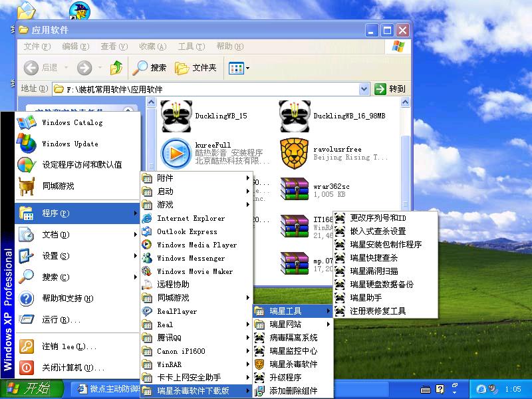Click Folders toolbar button

[196, 68]
